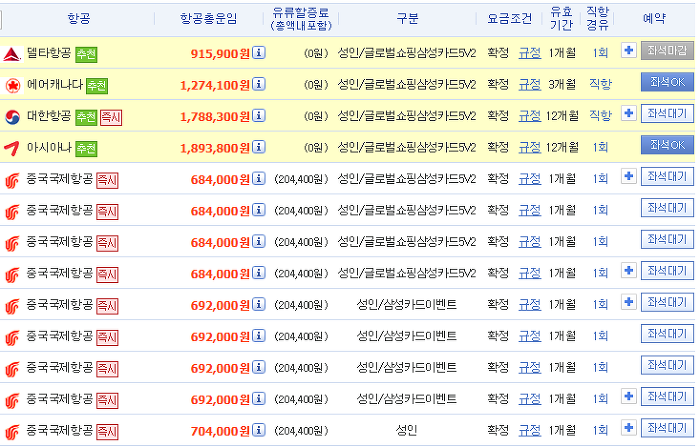
Task: Select the 704,000원 fare price
Action: 220,431
